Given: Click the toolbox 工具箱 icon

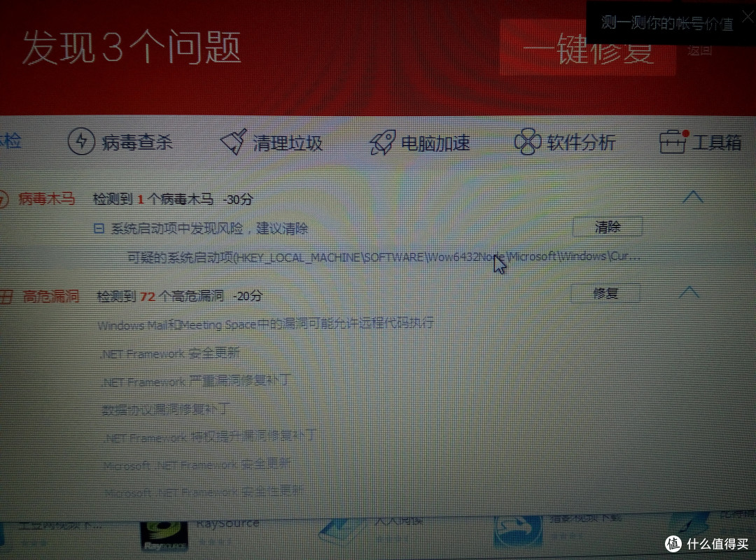Looking at the screenshot, I should point(673,142).
